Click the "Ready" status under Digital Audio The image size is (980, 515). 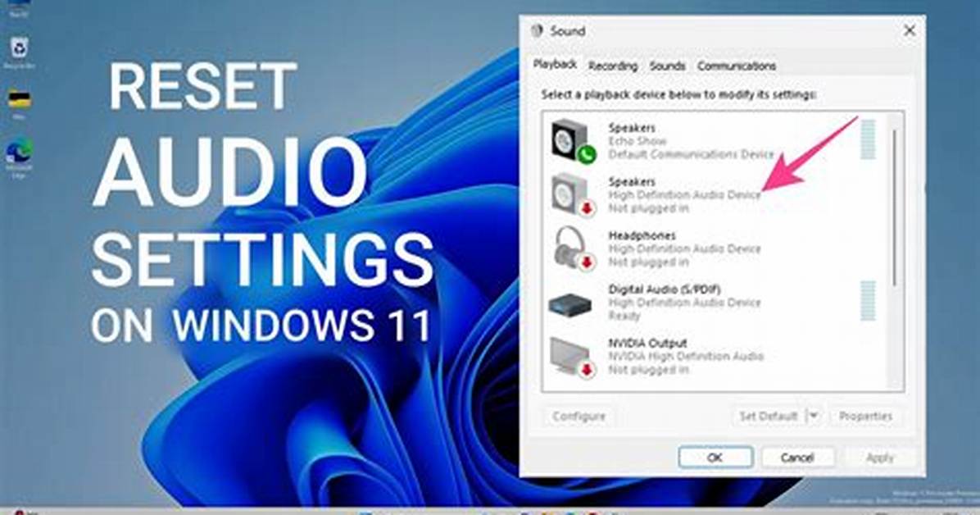click(624, 316)
